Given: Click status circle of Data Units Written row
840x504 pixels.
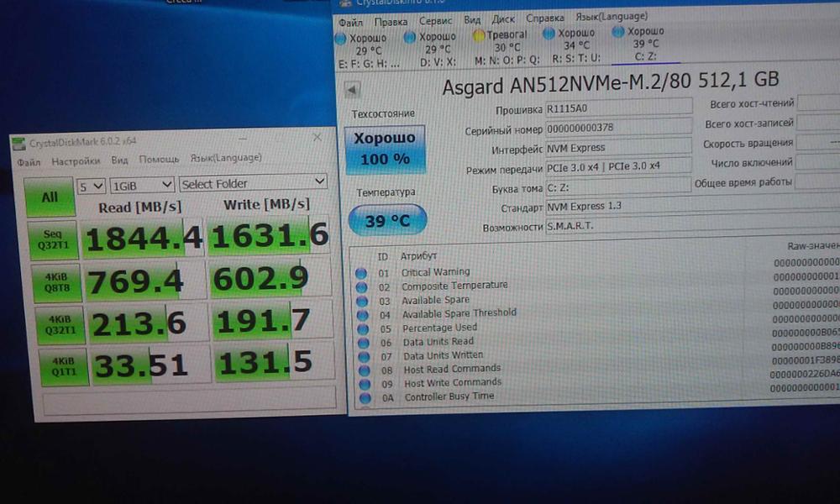Looking at the screenshot, I should [x=365, y=357].
